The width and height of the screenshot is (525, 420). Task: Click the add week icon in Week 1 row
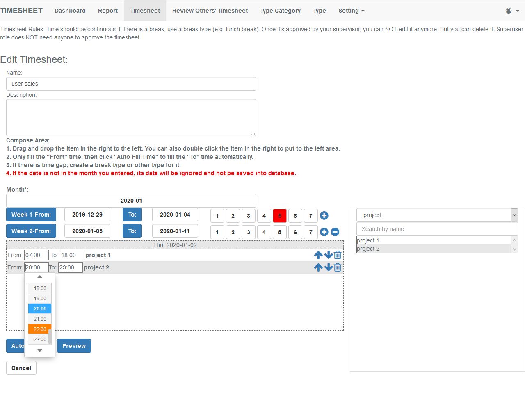324,215
